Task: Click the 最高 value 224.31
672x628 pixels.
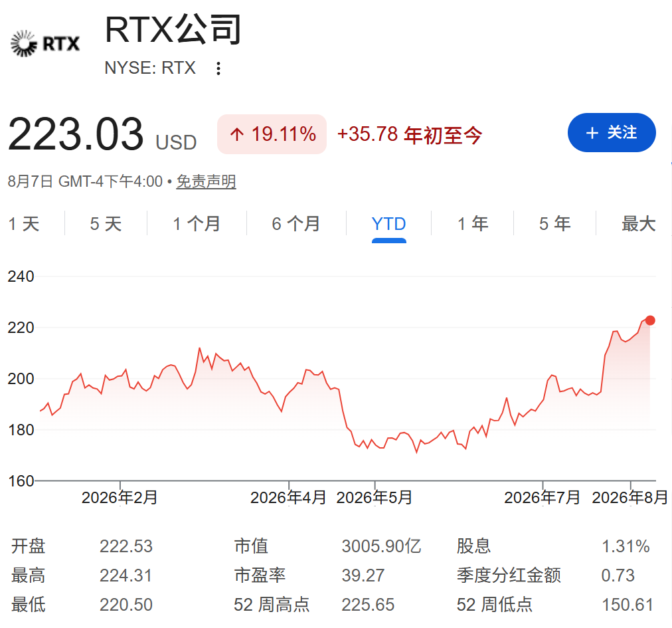Action: pos(126,576)
